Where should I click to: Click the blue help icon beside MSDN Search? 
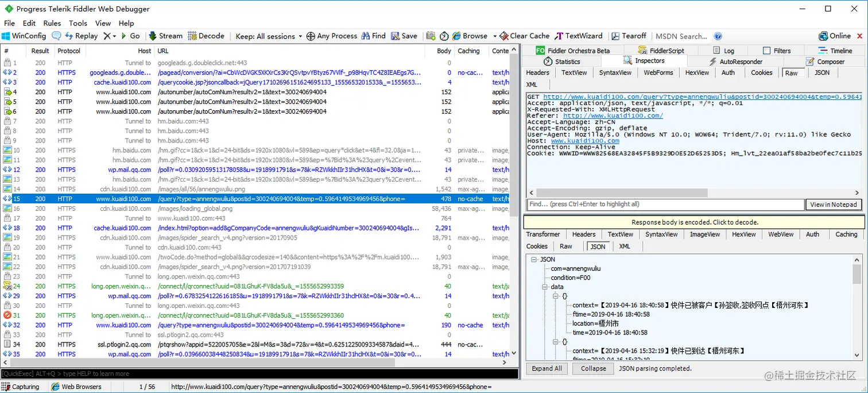[x=718, y=36]
